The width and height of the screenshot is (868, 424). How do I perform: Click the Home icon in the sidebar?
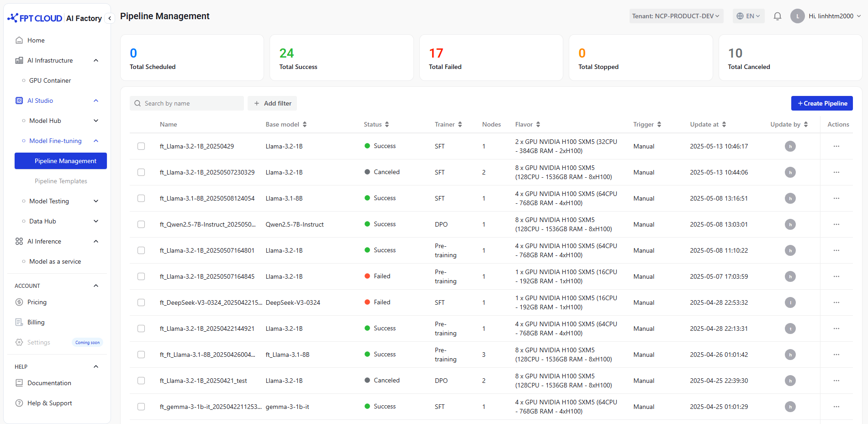[19, 40]
